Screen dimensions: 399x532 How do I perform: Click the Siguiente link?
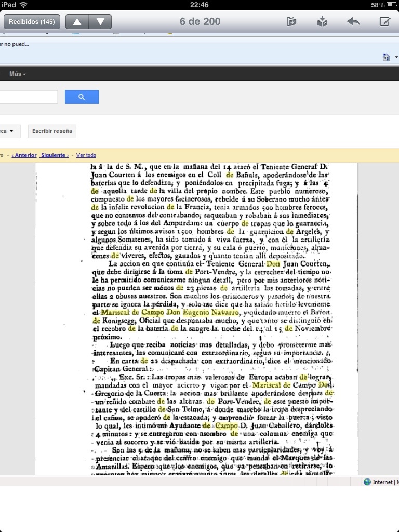click(54, 155)
